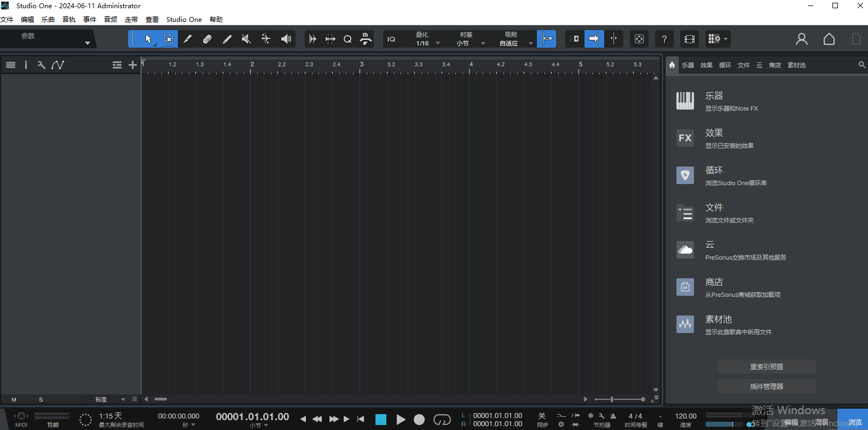
Task: Open the 文件 menu in menu bar
Action: [x=7, y=19]
